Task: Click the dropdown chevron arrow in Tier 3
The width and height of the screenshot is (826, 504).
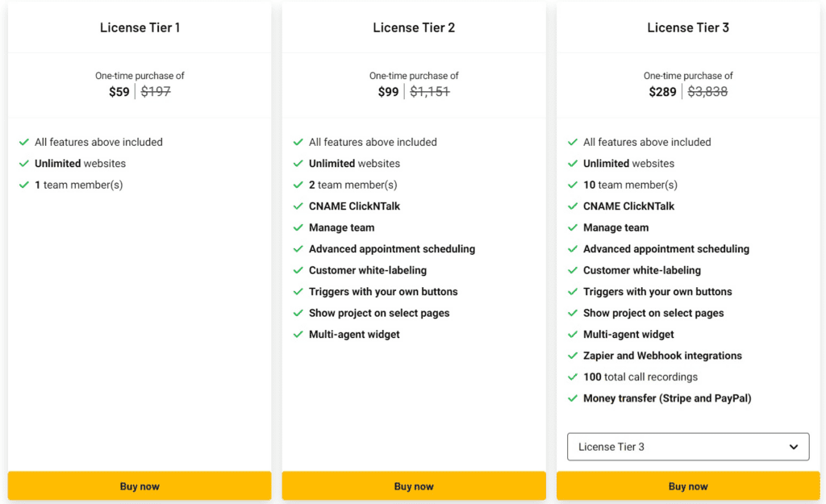Action: (x=794, y=447)
